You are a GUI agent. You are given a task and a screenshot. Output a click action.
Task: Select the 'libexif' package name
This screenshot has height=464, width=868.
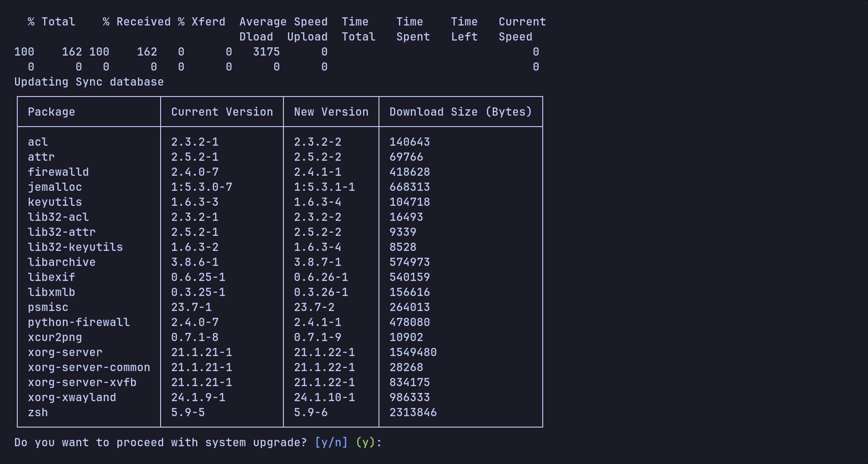pyautogui.click(x=51, y=277)
